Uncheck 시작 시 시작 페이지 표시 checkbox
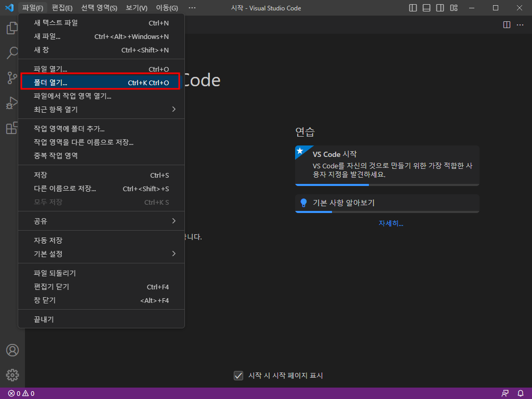Image resolution: width=532 pixels, height=399 pixels. pos(238,376)
